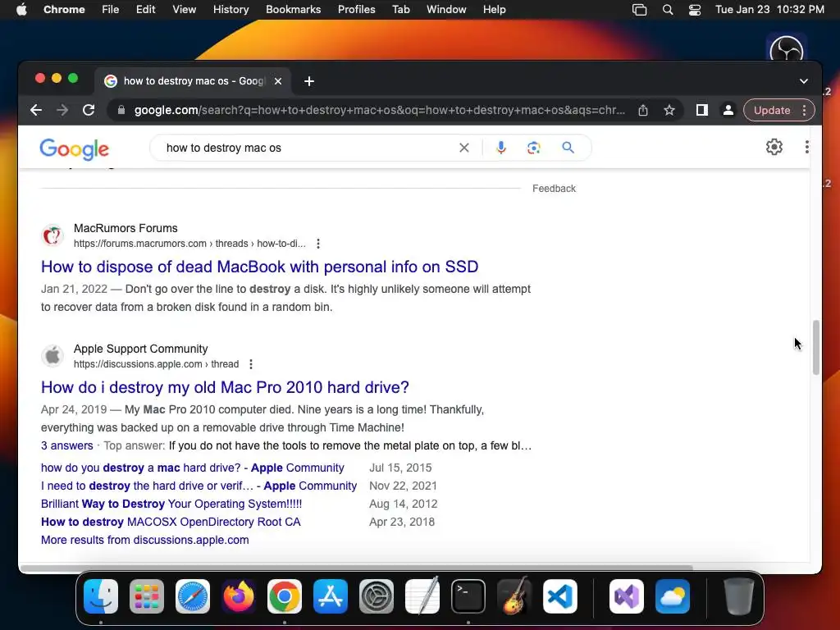Open Chrome's three-dot menu beside Update

coord(804,110)
